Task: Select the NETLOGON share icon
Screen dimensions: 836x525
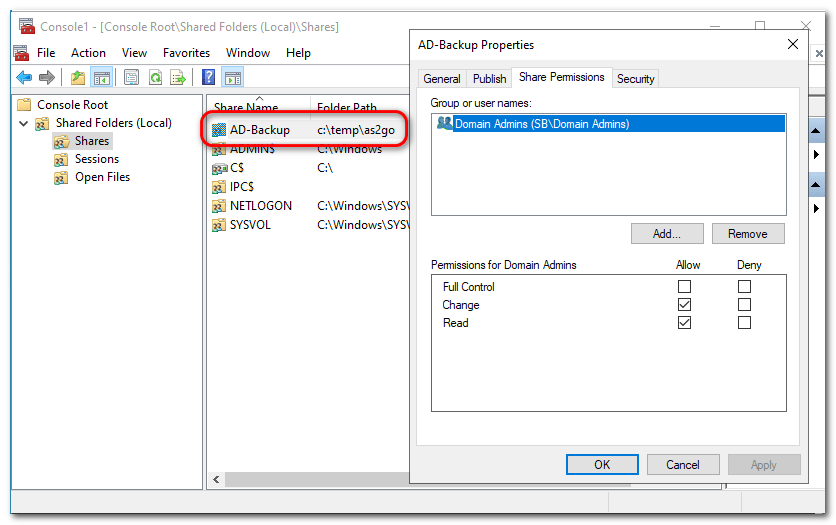Action: pos(220,206)
